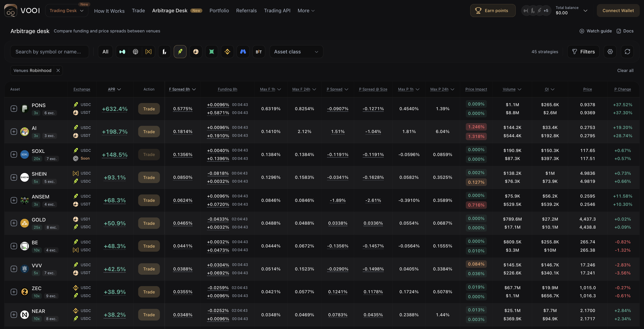
Task: Open the Docs link
Action: tap(625, 31)
